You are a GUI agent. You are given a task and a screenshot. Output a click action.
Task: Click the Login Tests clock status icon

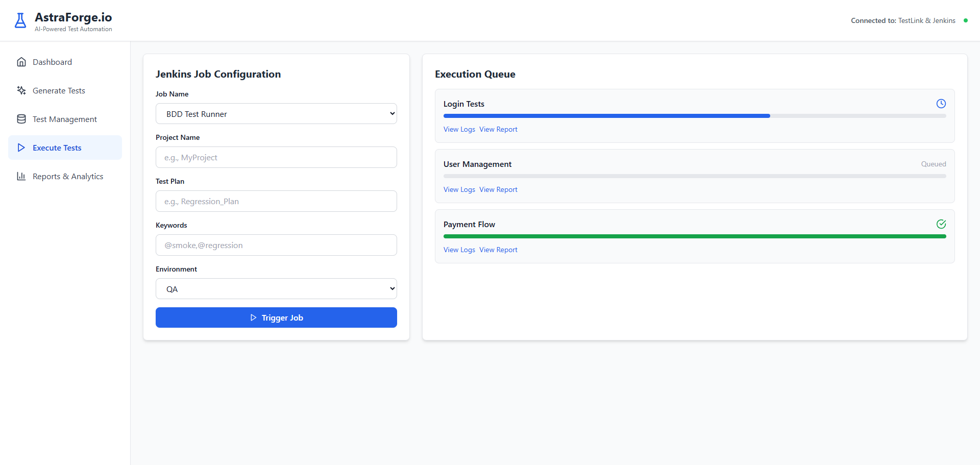[x=941, y=104]
